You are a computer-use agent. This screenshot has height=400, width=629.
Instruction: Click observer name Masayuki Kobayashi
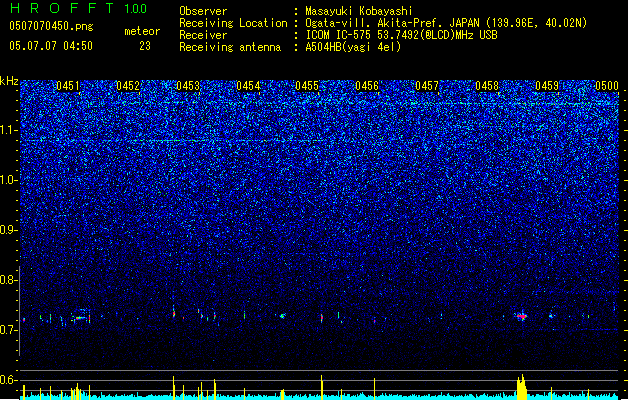pos(359,11)
